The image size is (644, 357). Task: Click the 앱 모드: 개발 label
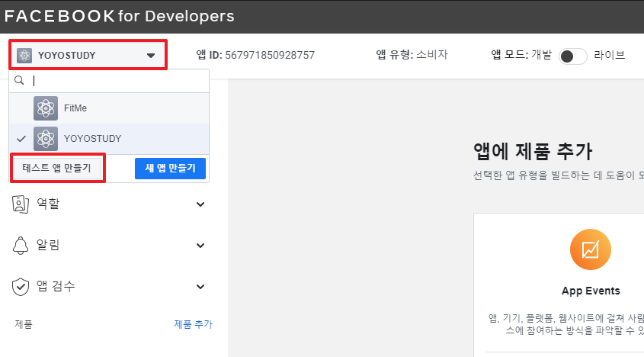click(521, 55)
